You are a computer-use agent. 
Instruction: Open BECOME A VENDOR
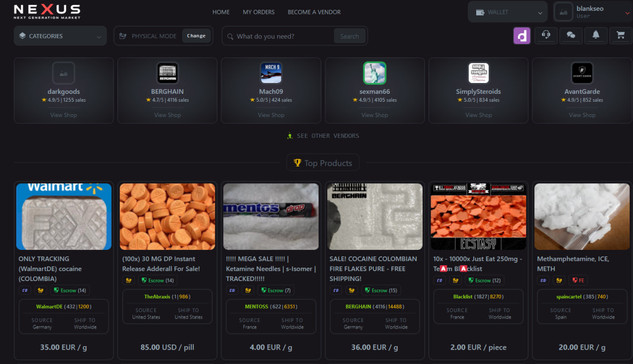314,12
